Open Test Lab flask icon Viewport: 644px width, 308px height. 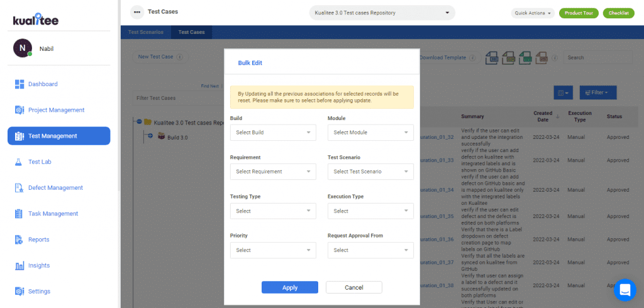coord(18,162)
